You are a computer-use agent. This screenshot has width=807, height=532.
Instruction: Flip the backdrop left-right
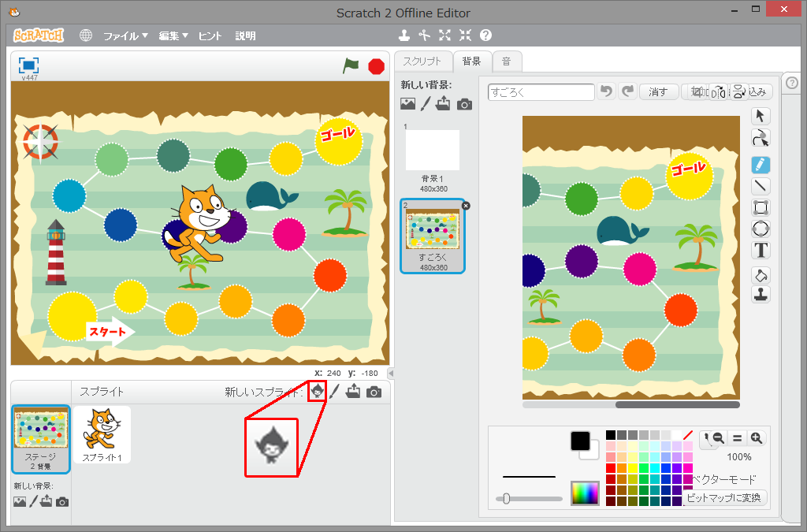719,92
